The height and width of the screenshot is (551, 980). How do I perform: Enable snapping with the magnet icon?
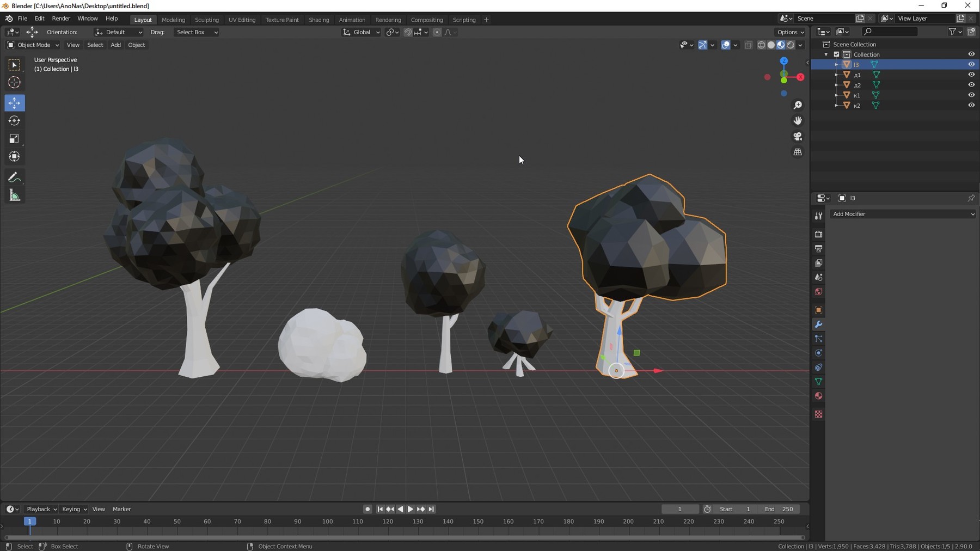pyautogui.click(x=407, y=32)
